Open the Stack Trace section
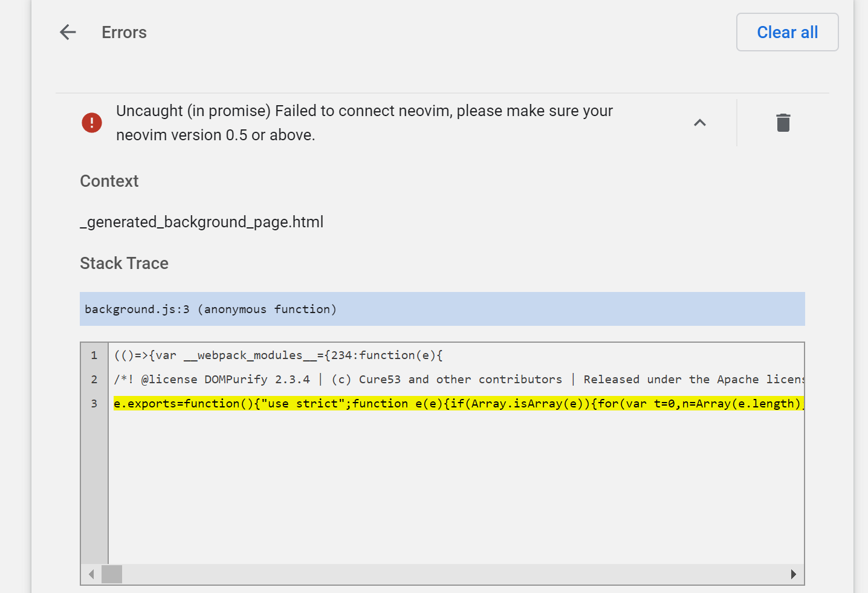 pyautogui.click(x=124, y=263)
